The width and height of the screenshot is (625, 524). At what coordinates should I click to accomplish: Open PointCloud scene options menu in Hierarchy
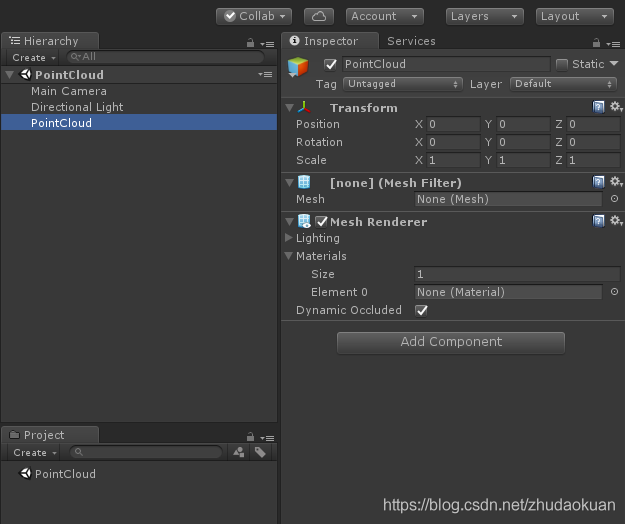coord(265,75)
